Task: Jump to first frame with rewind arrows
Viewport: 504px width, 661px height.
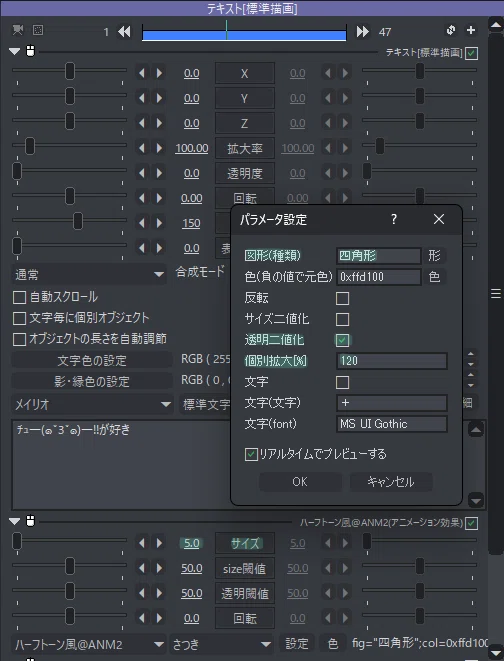Action: pyautogui.click(x=124, y=32)
